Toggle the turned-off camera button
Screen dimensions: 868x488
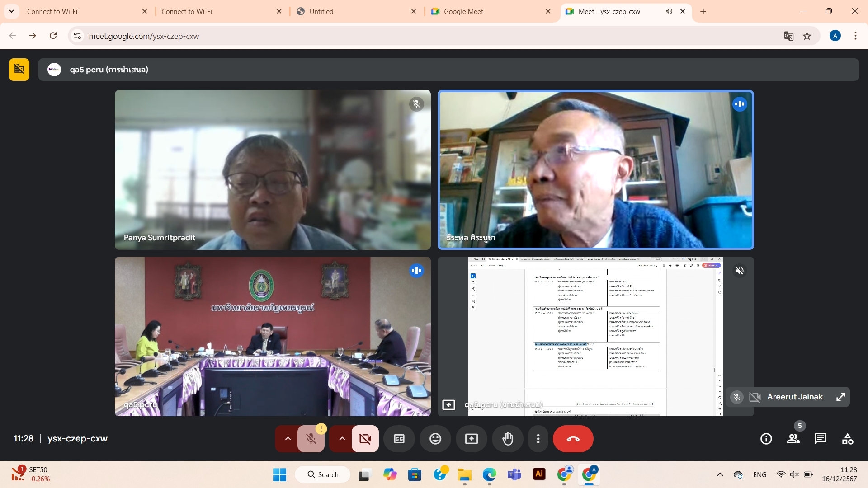point(365,439)
